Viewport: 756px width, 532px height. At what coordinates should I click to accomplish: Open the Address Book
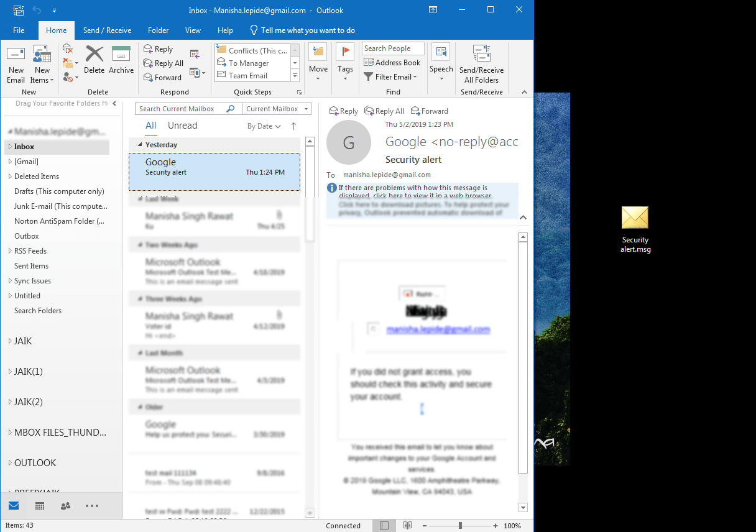pos(392,63)
